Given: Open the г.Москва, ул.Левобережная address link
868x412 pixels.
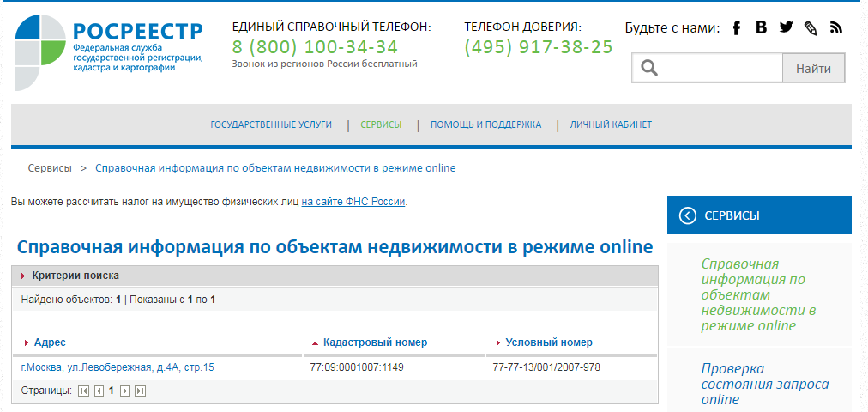Looking at the screenshot, I should pos(118,367).
